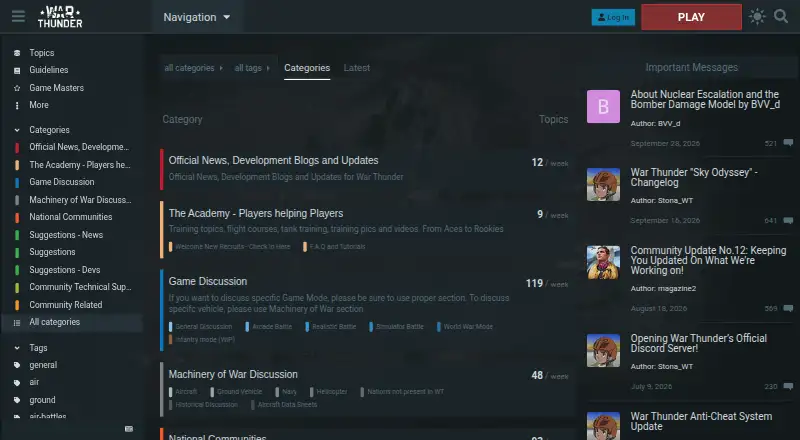Screen dimensions: 800x440
Task: Open Guidelines in the sidebar
Action: 49,70
